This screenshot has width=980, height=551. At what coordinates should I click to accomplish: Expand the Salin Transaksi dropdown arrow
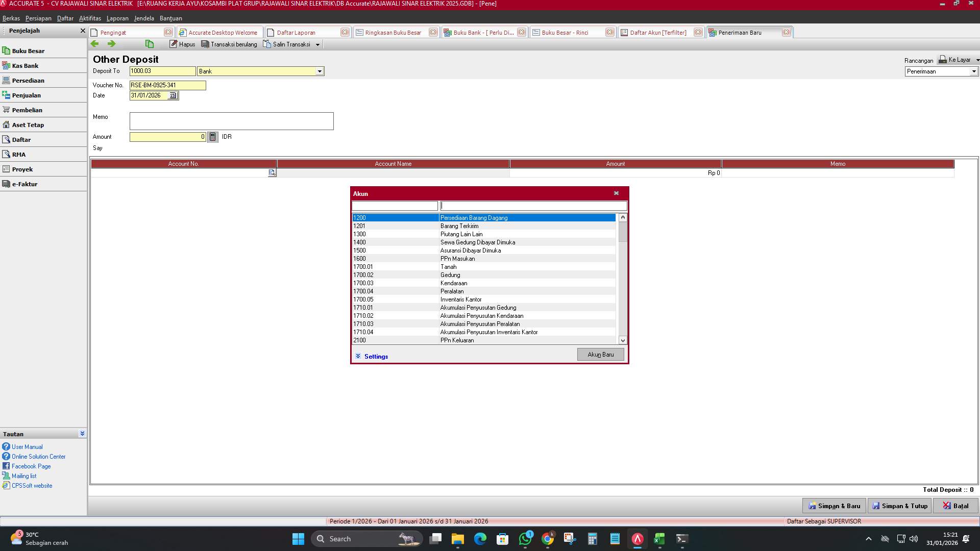pos(318,44)
